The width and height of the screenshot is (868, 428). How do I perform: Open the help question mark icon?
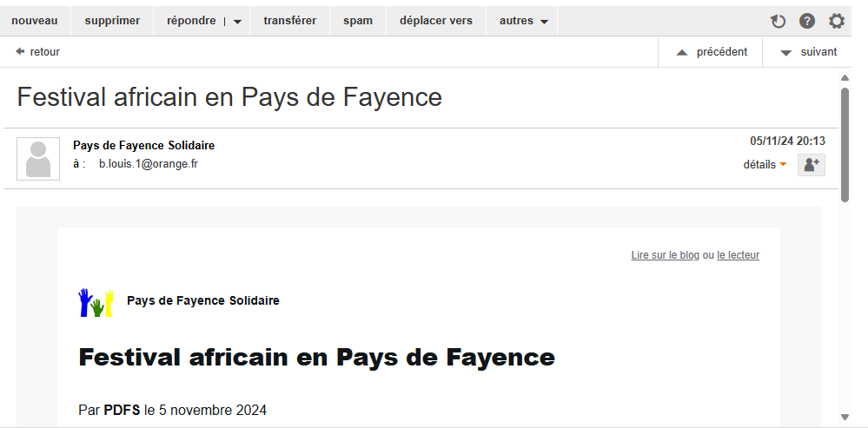807,22
